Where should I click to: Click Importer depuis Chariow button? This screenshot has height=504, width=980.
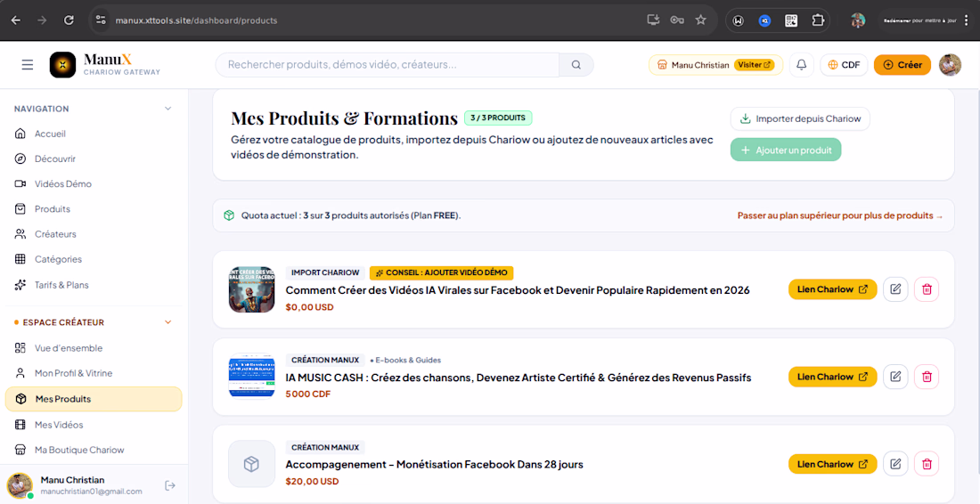800,118
